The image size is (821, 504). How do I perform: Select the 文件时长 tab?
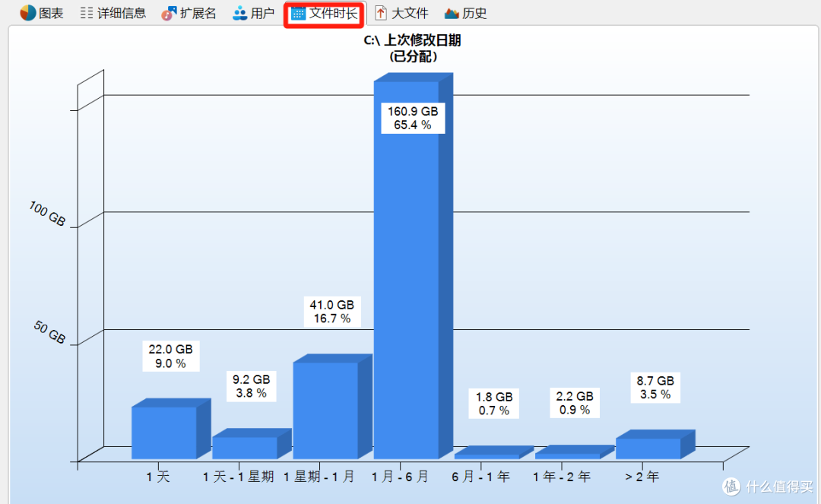point(324,14)
